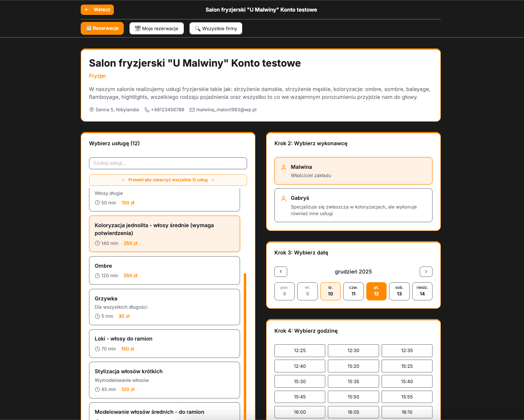Click the back arrow icon in Wstecz

click(87, 10)
